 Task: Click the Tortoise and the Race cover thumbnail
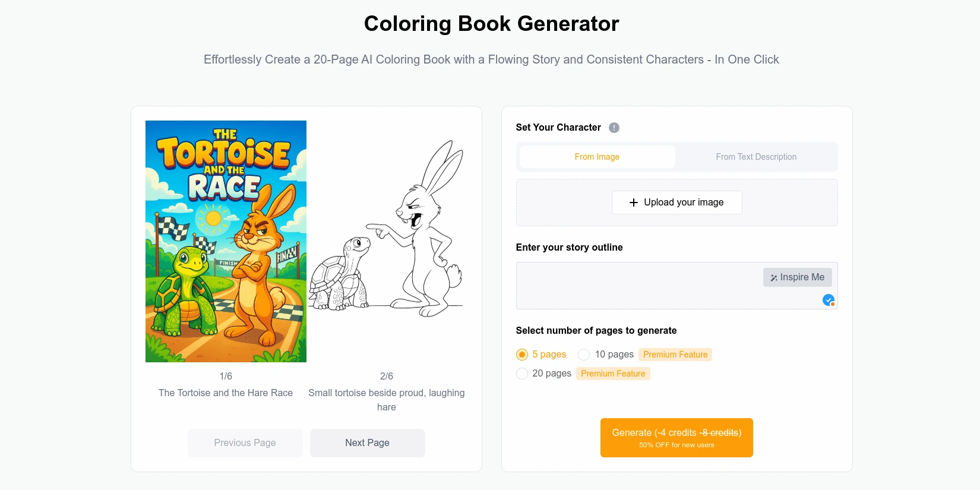click(x=226, y=241)
